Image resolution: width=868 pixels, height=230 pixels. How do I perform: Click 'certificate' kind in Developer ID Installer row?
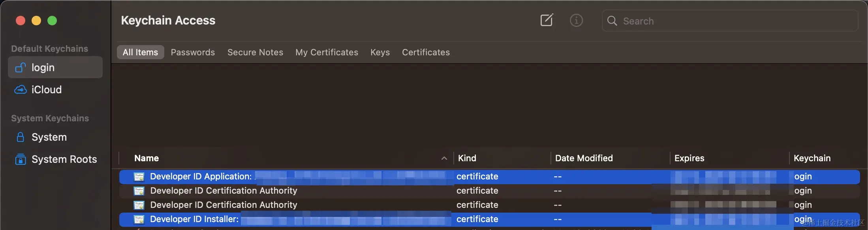[477, 219]
